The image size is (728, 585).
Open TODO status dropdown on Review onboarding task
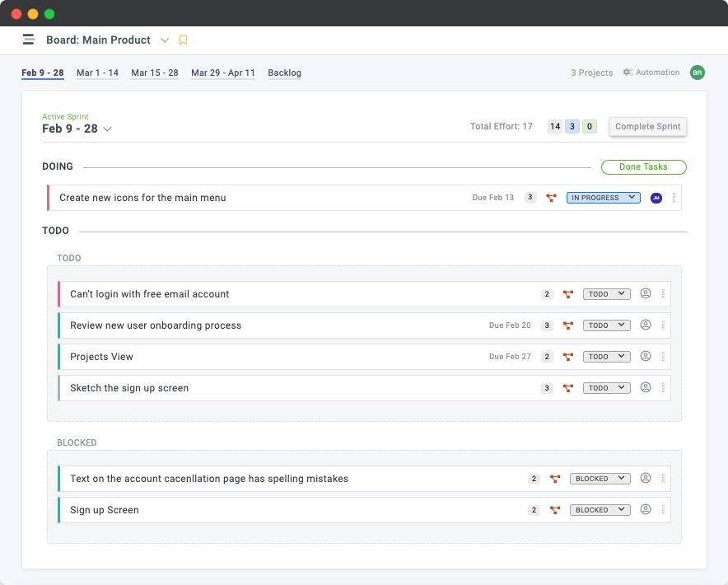606,325
